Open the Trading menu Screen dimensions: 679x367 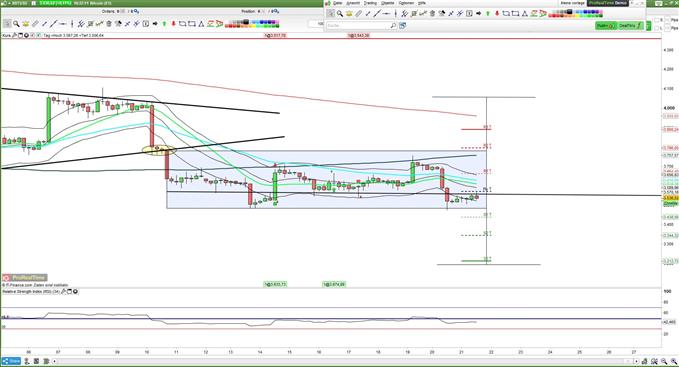(370, 3)
